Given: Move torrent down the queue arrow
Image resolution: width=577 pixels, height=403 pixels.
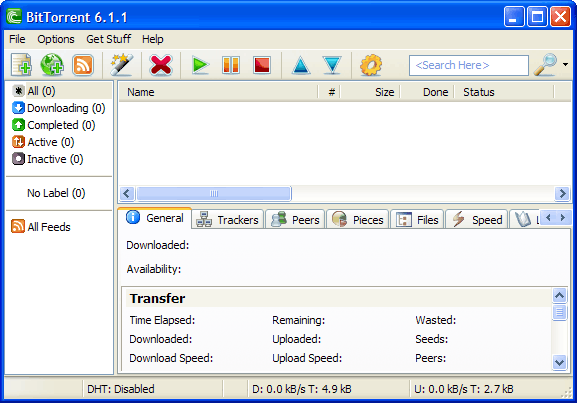Looking at the screenshot, I should point(332,65).
